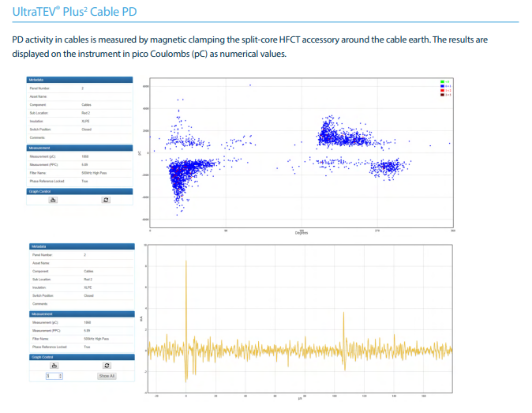Click the green legend swatch in scatter plot
This screenshot has height=413, width=532.
pyautogui.click(x=442, y=82)
